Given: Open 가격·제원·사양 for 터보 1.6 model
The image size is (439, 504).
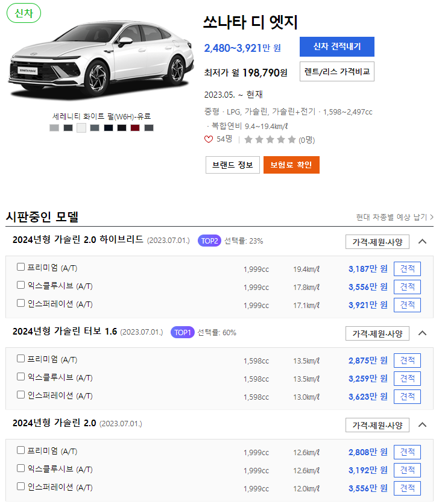Looking at the screenshot, I should (x=377, y=333).
